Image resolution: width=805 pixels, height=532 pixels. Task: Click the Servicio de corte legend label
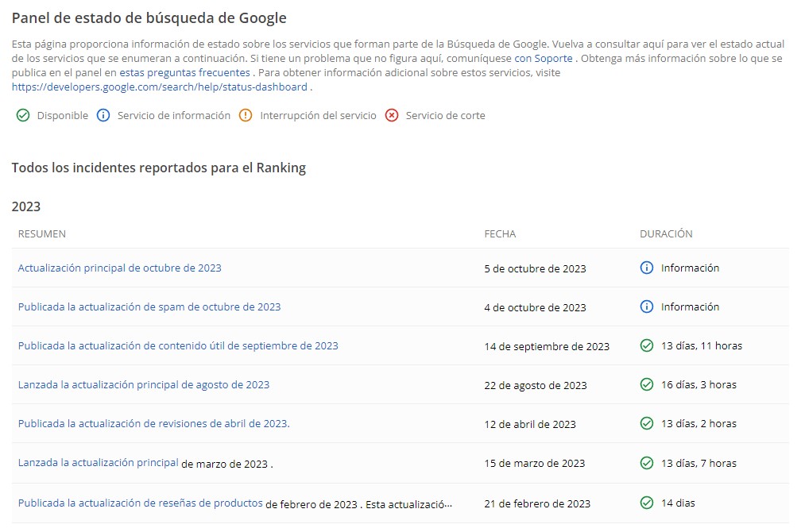pos(446,115)
